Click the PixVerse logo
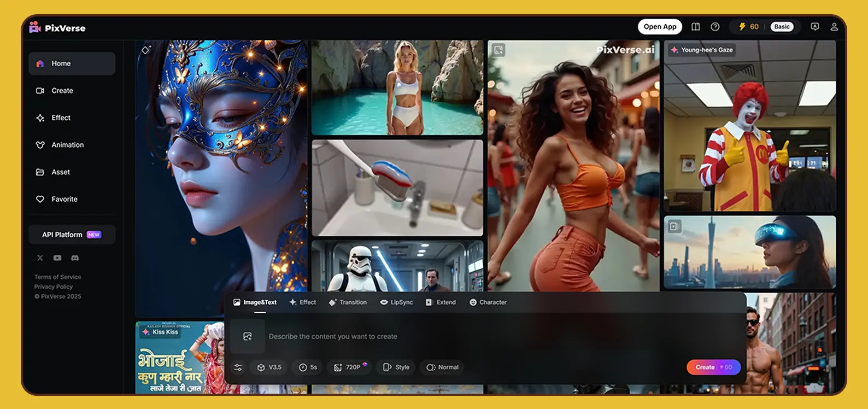Image resolution: width=868 pixels, height=409 pixels. [x=57, y=27]
